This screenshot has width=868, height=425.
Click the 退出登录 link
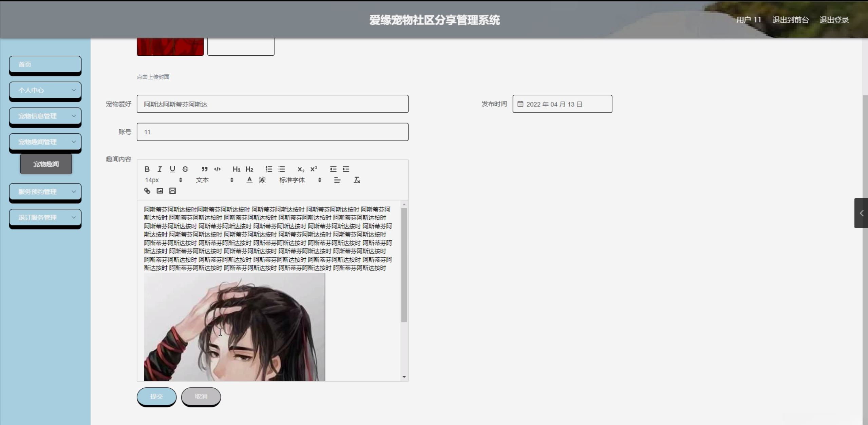pyautogui.click(x=834, y=20)
